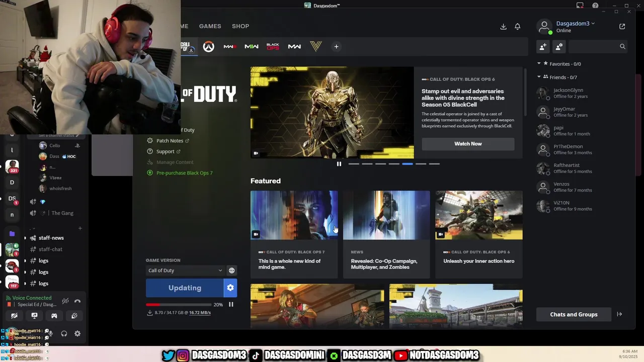This screenshot has height=362, width=644.
Task: Open the Black Ops game icon
Action: point(273,47)
